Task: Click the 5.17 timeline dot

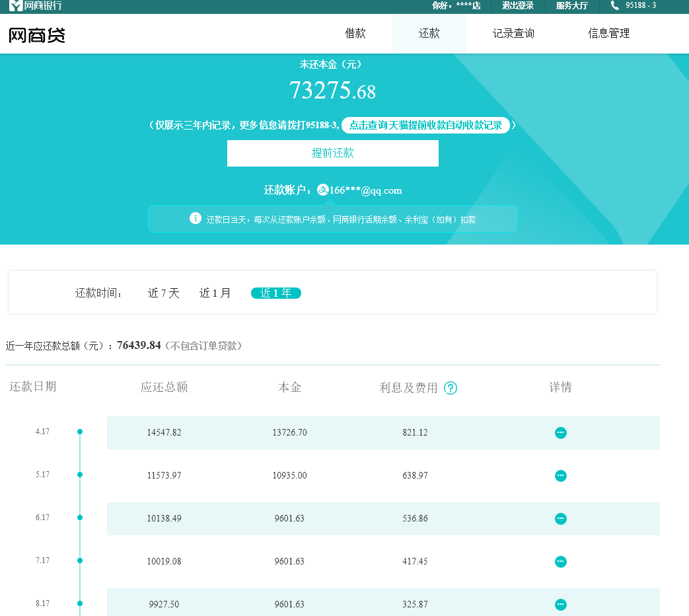Action: (80, 475)
